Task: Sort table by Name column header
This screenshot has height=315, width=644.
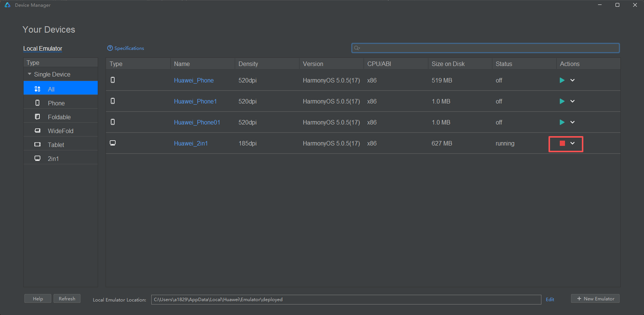Action: (203, 64)
